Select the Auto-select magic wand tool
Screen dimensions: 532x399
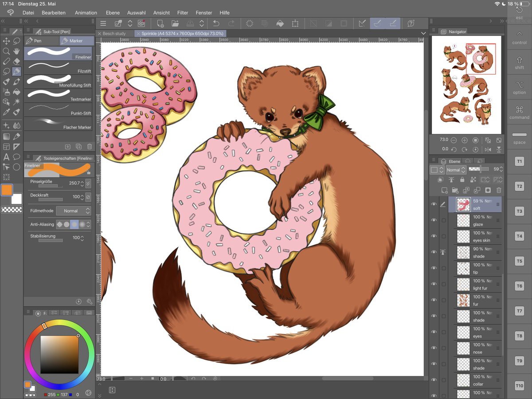point(16,102)
